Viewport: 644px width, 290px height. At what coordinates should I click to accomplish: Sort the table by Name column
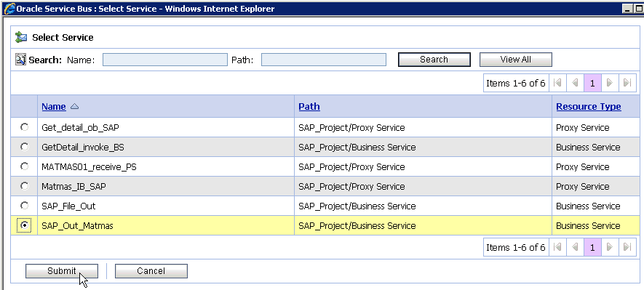click(x=54, y=107)
